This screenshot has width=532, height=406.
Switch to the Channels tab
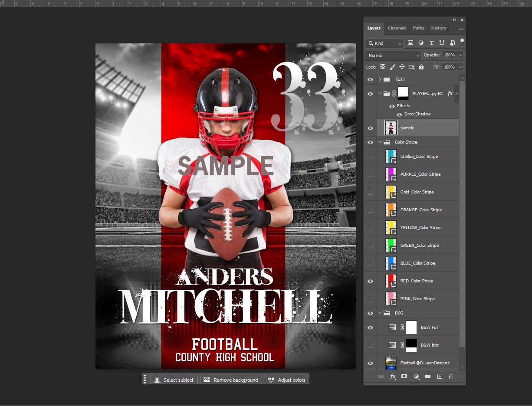click(x=397, y=28)
